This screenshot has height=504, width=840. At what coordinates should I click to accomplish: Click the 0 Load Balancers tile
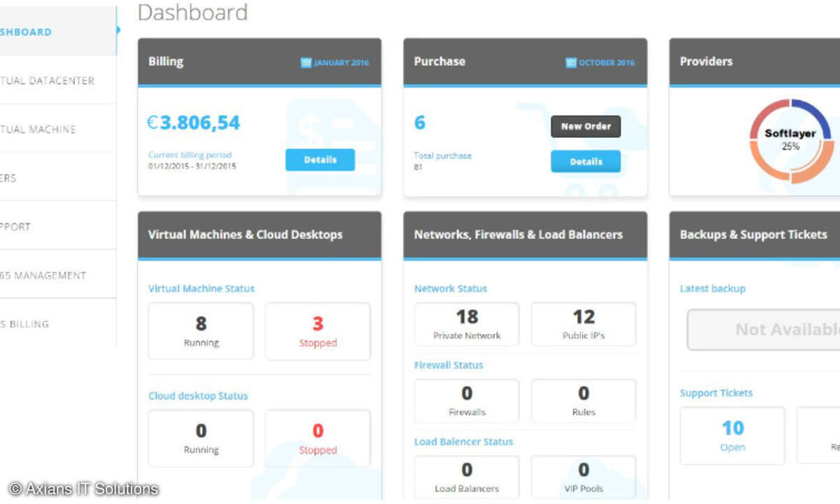[467, 477]
